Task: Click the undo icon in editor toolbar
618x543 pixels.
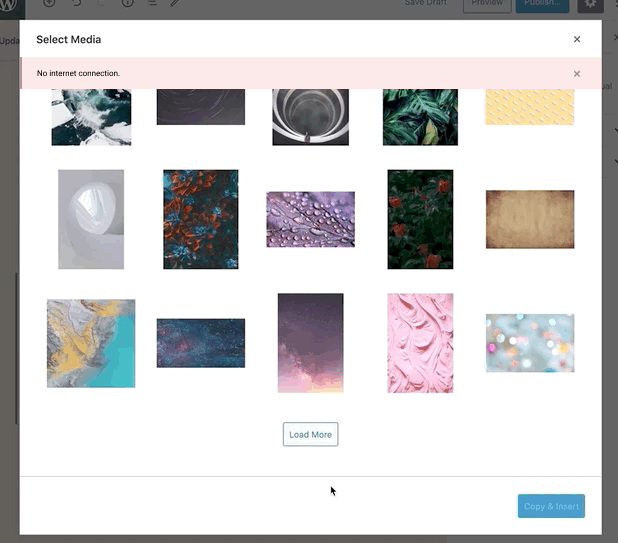Action: 76,4
